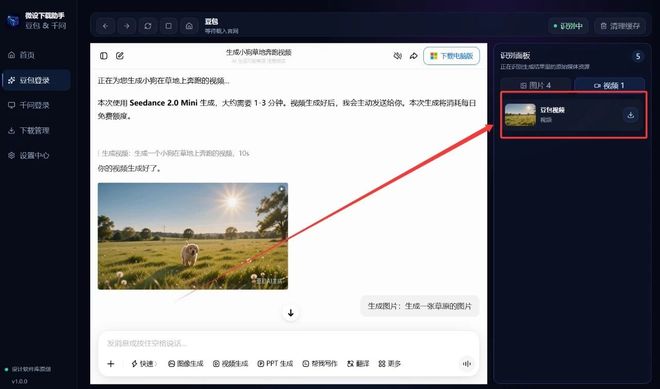The width and height of the screenshot is (660, 389).
Task: Click the 清理缓存 button
Action: coord(620,26)
